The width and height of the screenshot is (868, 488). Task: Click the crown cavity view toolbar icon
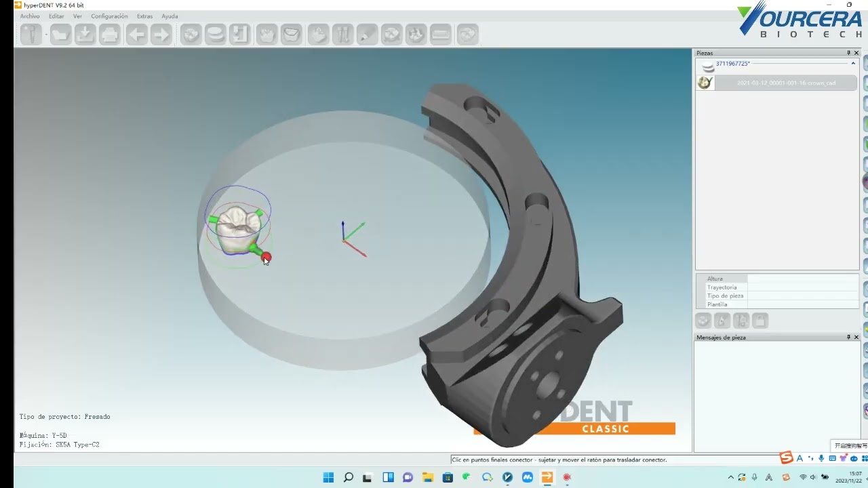(x=292, y=34)
